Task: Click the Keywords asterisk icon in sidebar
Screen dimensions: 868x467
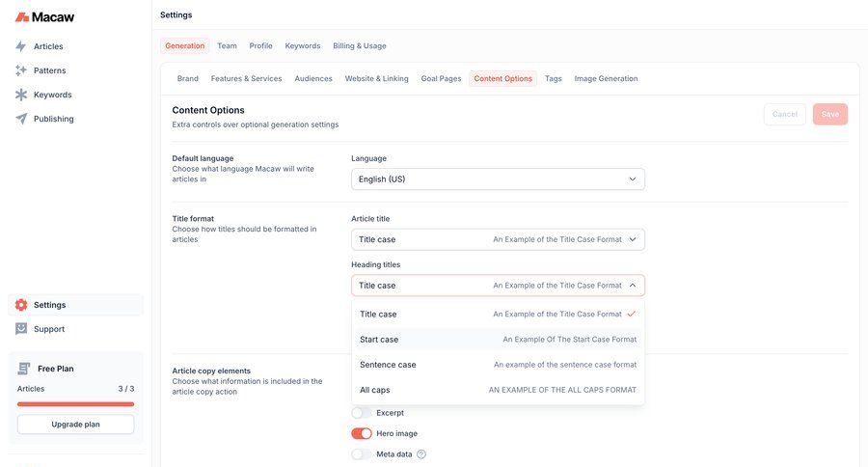Action: point(21,95)
